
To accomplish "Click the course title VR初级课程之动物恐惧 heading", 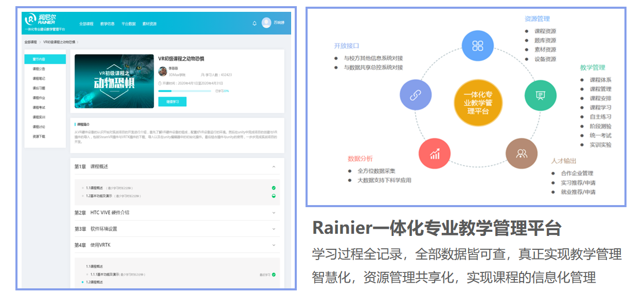I will [182, 59].
